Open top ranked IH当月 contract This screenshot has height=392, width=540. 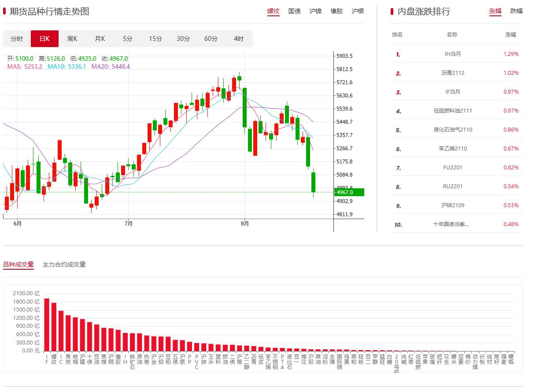[452, 54]
